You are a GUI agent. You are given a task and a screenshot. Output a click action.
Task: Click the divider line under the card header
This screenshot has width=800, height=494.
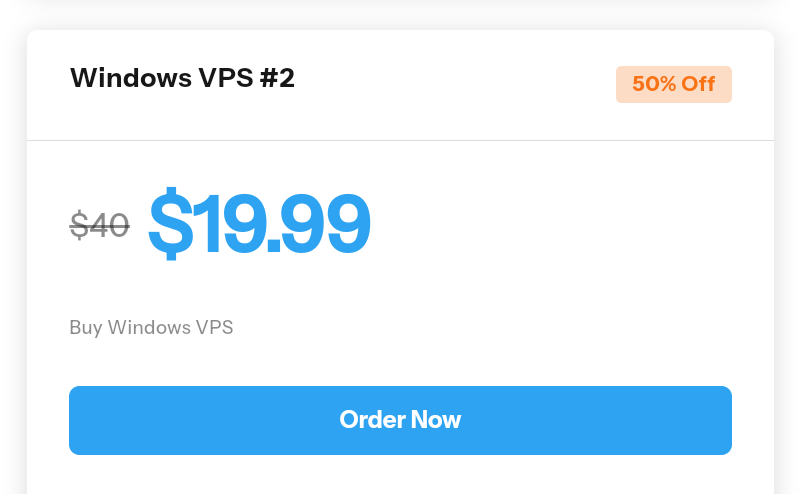point(400,140)
